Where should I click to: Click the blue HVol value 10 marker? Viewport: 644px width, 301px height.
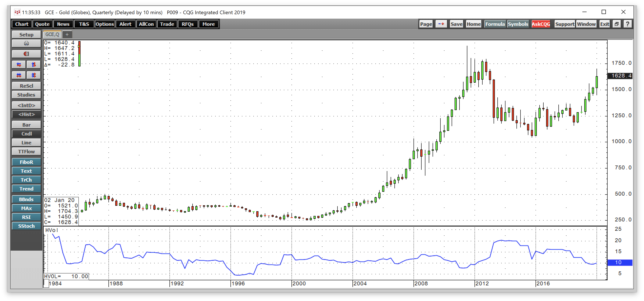(620, 262)
